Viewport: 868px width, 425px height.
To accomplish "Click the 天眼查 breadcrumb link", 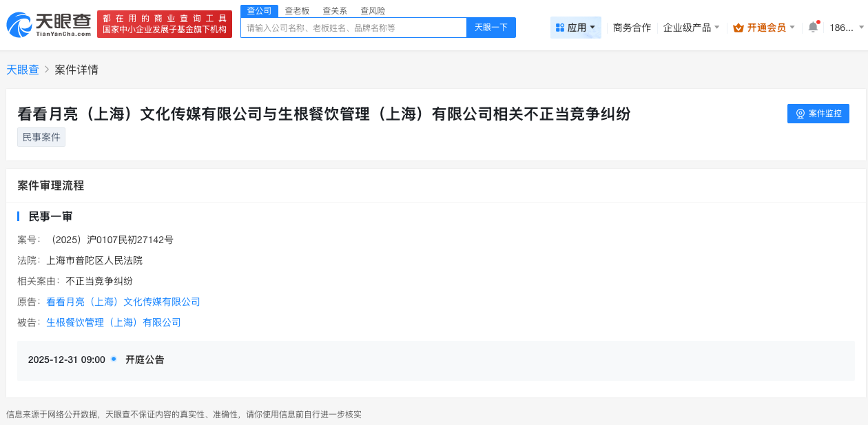I will point(21,70).
